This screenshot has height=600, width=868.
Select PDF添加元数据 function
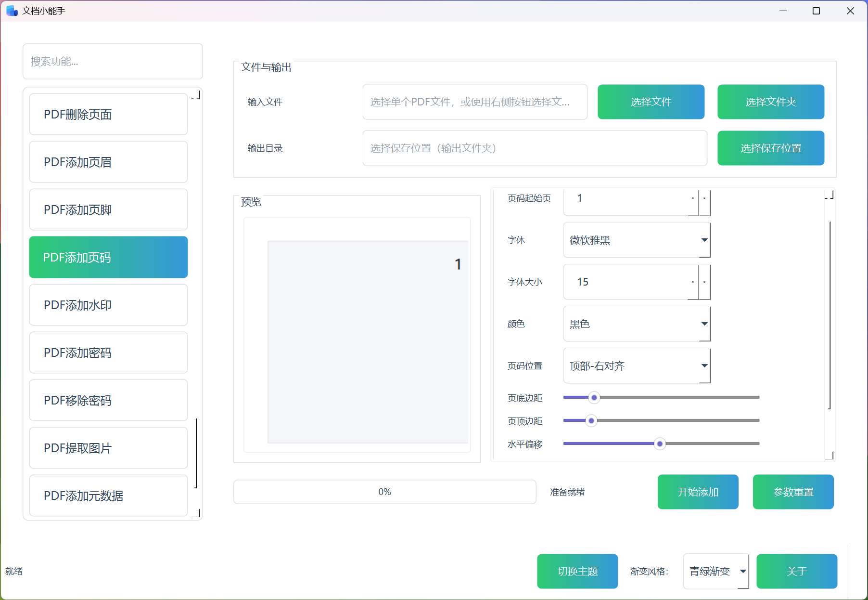point(108,496)
